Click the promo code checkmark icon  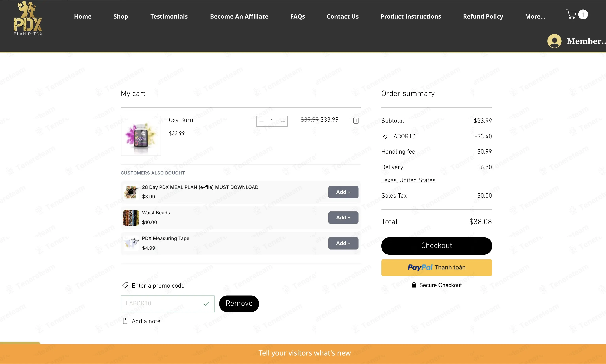[206, 304]
